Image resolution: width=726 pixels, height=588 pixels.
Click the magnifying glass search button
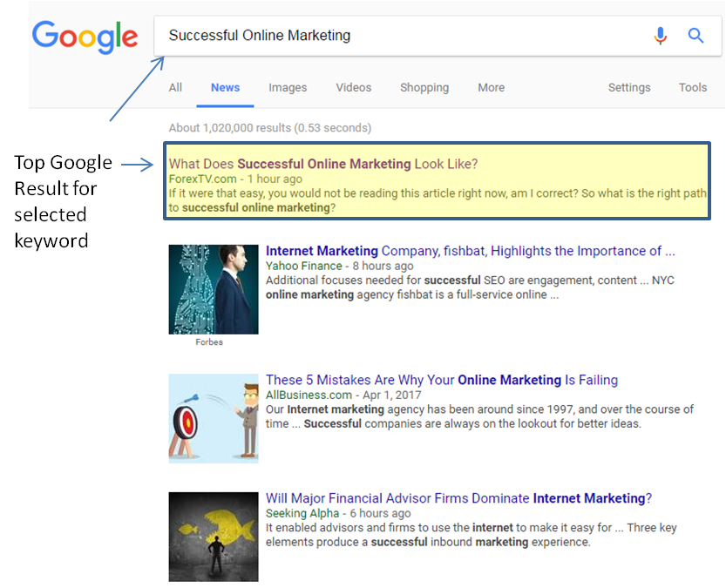click(x=695, y=36)
